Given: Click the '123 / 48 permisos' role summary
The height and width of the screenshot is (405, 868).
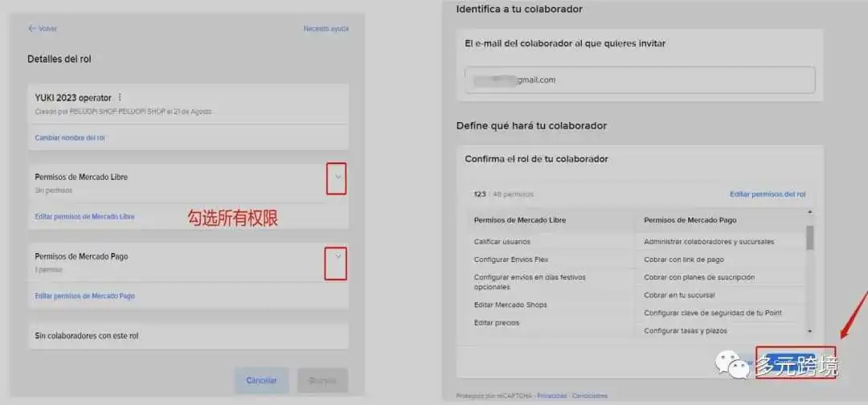Looking at the screenshot, I should coord(504,194).
